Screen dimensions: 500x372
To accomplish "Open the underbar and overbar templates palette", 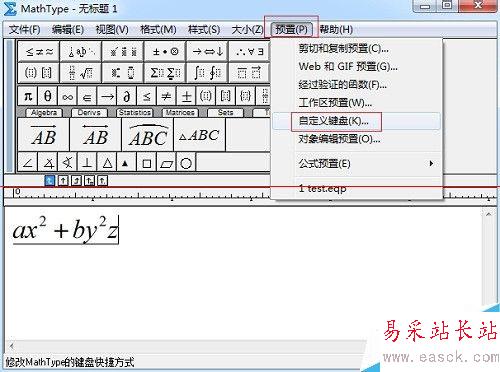I will pyautogui.click(x=249, y=72).
